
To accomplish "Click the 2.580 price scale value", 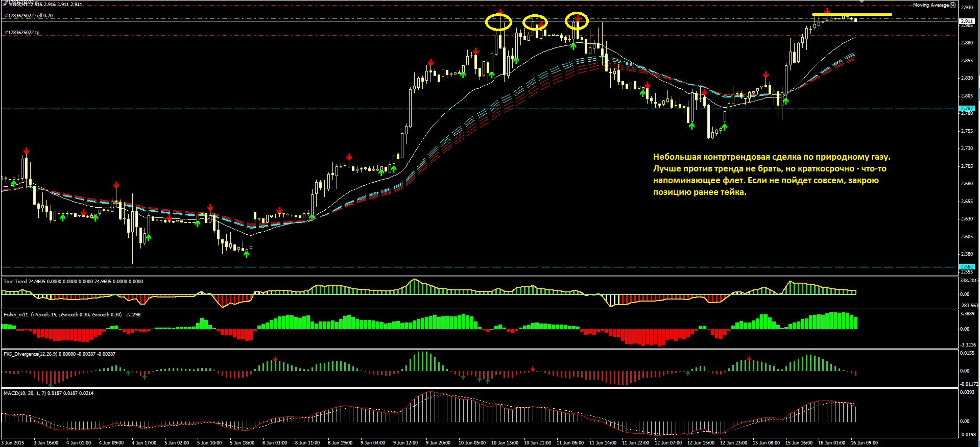I will [967, 254].
